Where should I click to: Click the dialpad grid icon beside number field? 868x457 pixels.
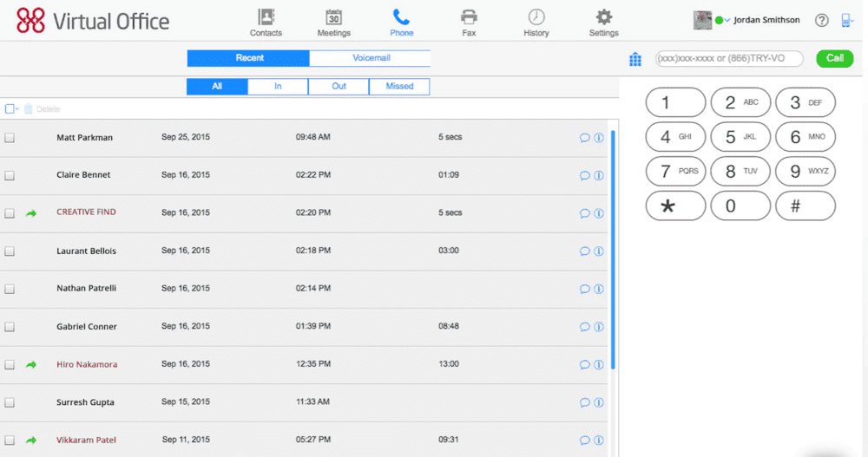[635, 59]
